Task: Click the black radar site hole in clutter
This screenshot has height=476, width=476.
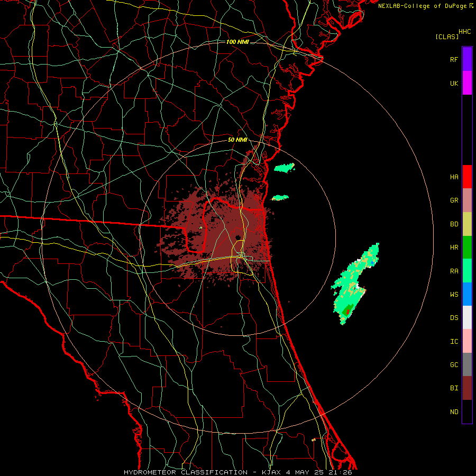Action: point(238,237)
